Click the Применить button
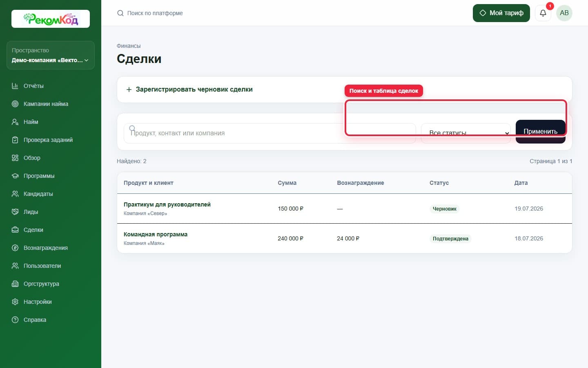This screenshot has height=368, width=588. (541, 132)
